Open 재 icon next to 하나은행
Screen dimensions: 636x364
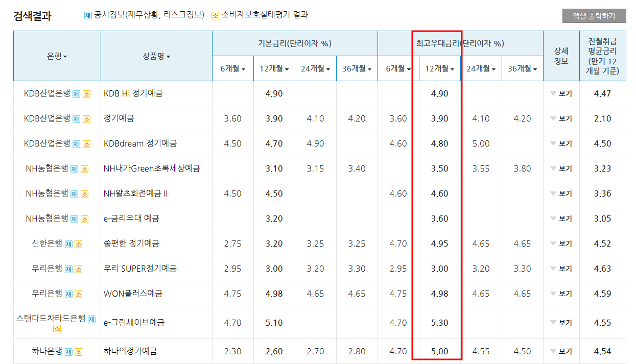coord(68,352)
